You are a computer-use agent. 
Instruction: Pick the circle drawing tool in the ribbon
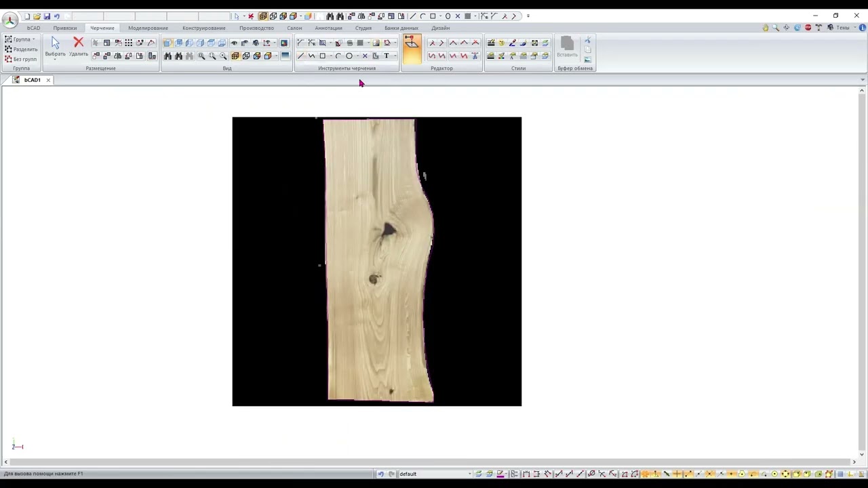pos(349,56)
